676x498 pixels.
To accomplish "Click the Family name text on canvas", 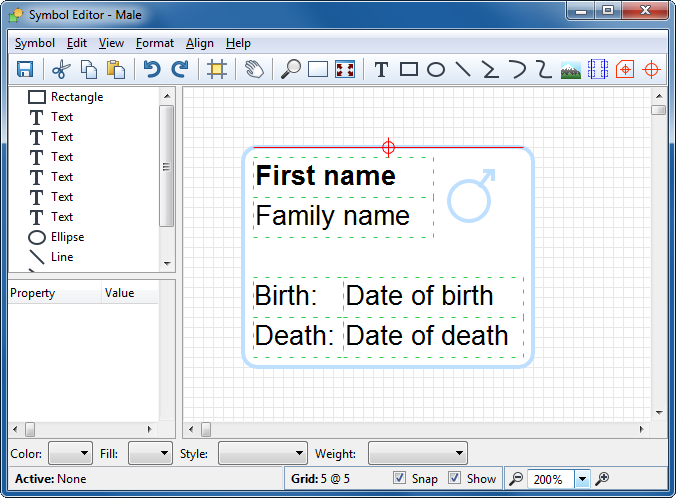I will tap(332, 216).
